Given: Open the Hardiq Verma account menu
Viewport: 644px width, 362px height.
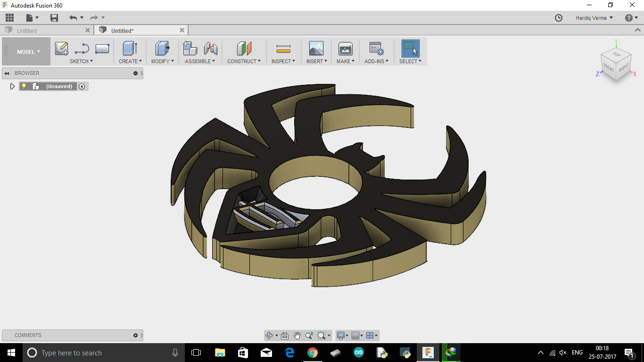Looking at the screenshot, I should click(x=594, y=18).
